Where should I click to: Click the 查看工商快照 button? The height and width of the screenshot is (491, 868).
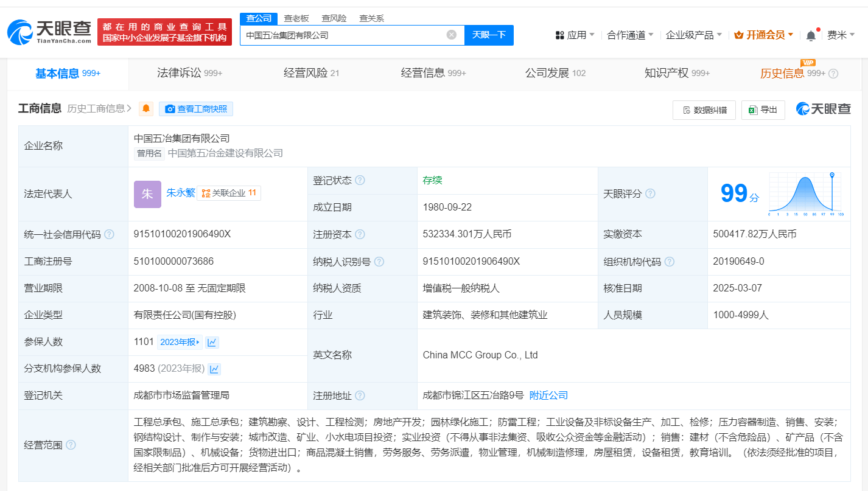click(196, 109)
